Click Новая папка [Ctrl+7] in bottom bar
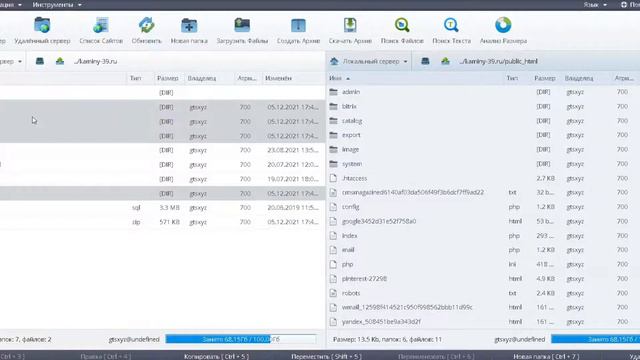The width and height of the screenshot is (640, 360). click(546, 356)
